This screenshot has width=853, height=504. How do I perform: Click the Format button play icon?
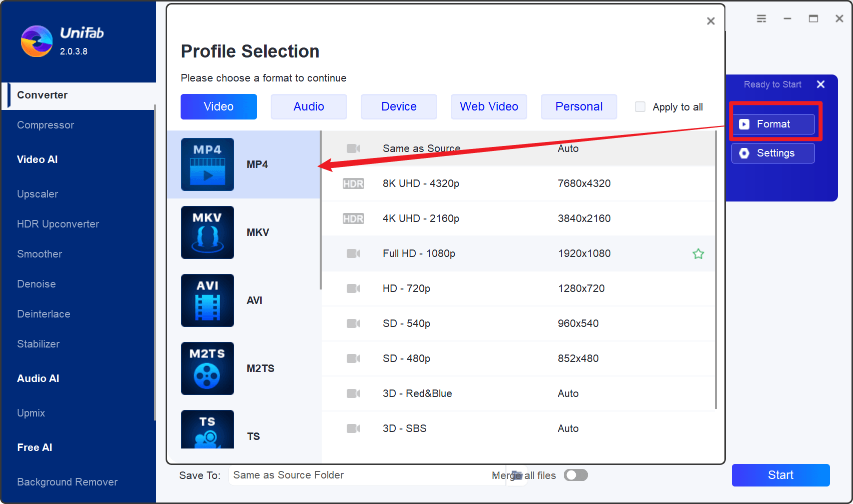(744, 124)
